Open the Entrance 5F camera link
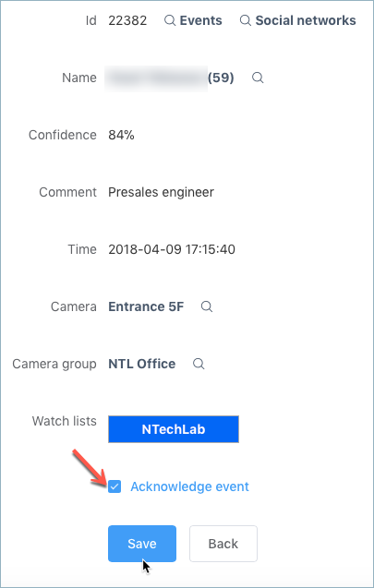Viewport: 374px width, 588px height. click(146, 306)
